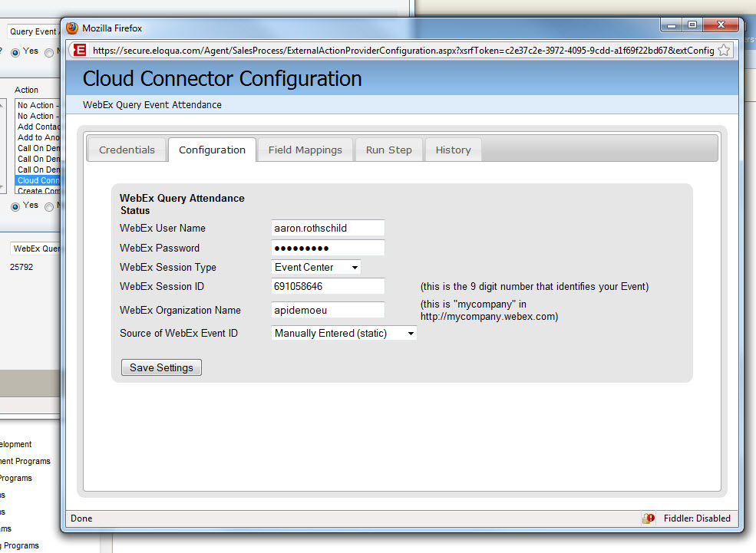This screenshot has height=553, width=756.
Task: Click the WebEx Session ID field
Action: click(x=328, y=286)
